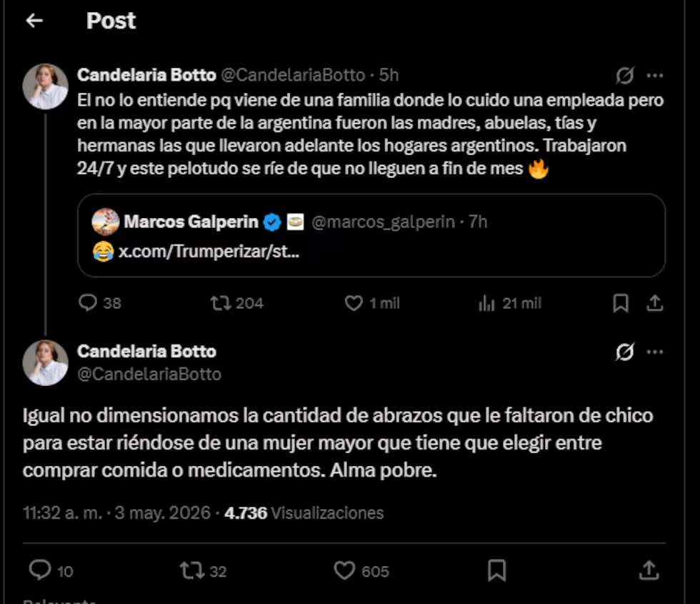Open more options menu on main post

click(655, 352)
